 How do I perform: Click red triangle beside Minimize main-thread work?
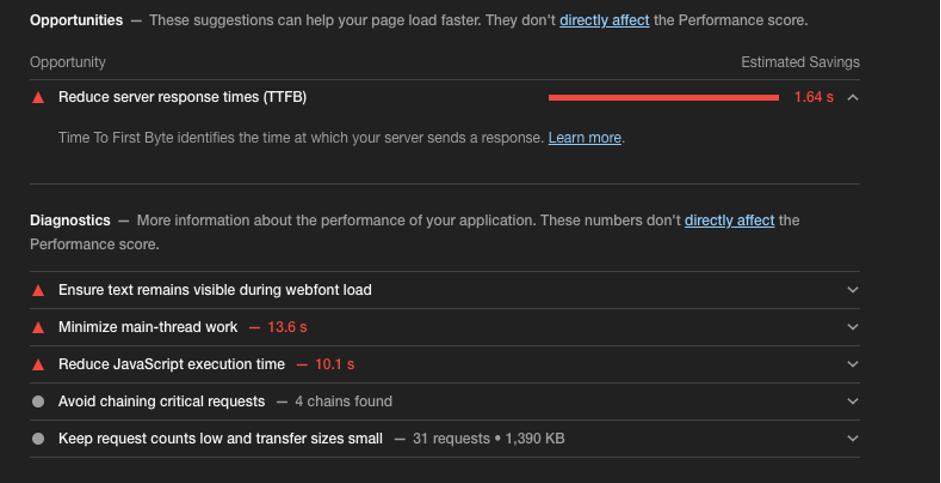point(38,327)
